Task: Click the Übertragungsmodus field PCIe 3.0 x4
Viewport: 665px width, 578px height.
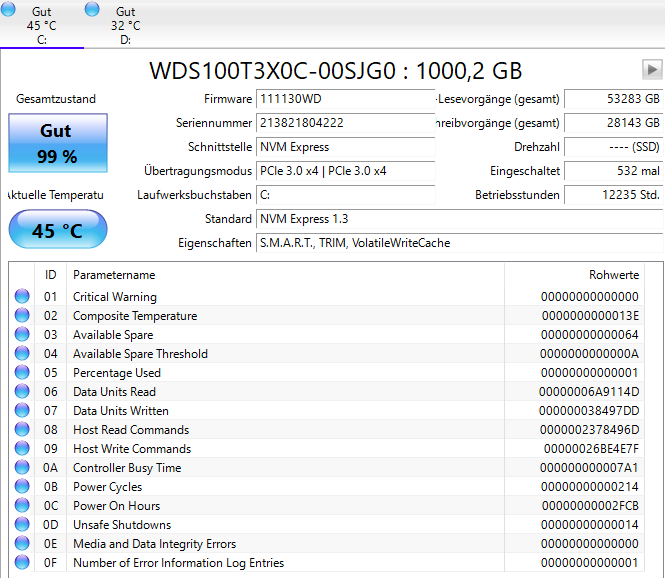Action: click(346, 171)
